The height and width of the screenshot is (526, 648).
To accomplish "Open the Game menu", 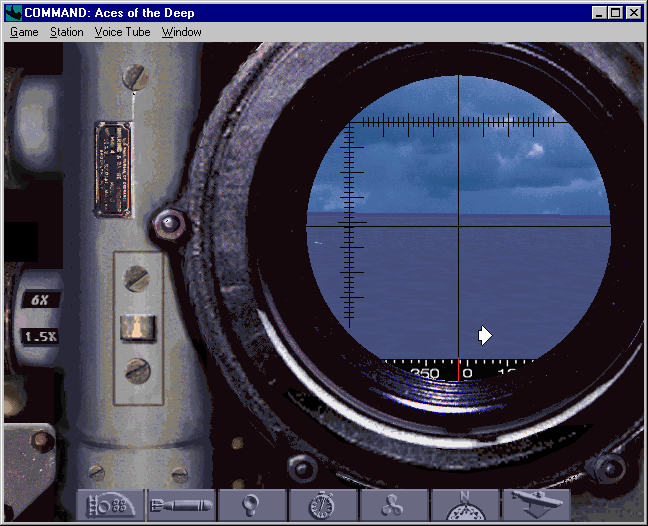I will coord(24,32).
